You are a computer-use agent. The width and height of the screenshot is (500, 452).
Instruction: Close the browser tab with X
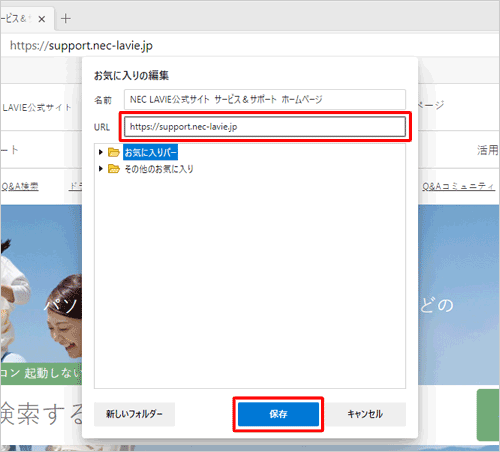coord(42,19)
